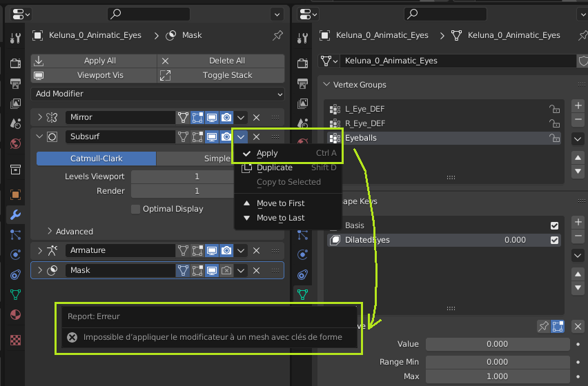Toggle Mask modifier render camera icon
The width and height of the screenshot is (588, 386).
226,270
